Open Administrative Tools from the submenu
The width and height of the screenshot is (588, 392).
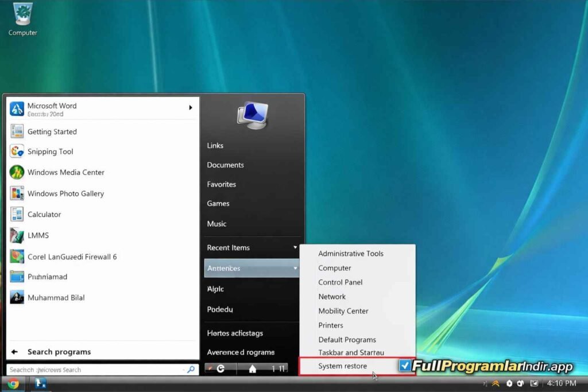pos(351,253)
